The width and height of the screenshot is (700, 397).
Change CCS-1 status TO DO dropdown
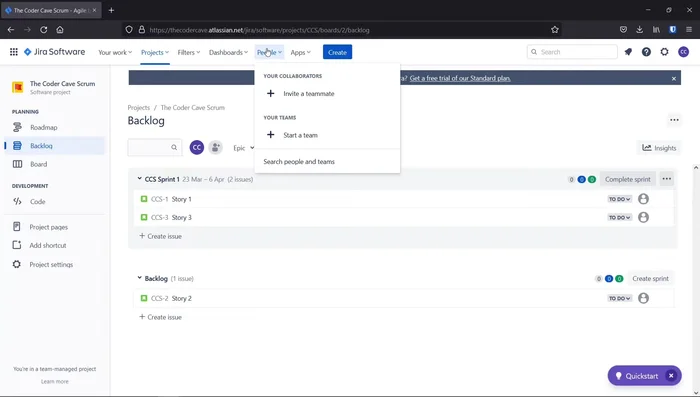point(620,199)
